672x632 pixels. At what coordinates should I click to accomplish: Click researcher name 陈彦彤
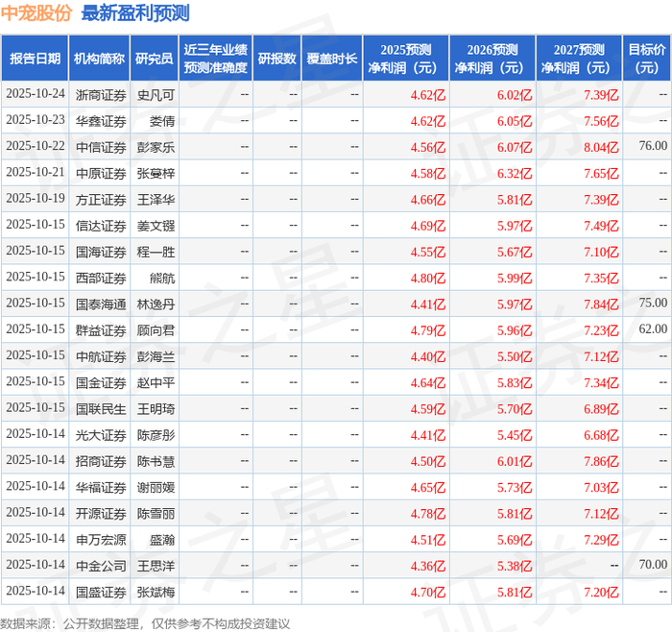click(x=156, y=435)
